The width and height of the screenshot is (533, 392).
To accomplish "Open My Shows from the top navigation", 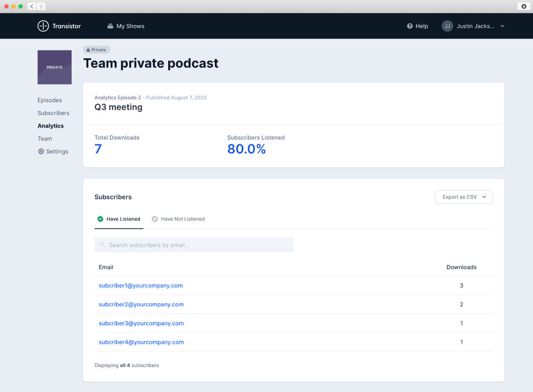I will click(x=126, y=26).
